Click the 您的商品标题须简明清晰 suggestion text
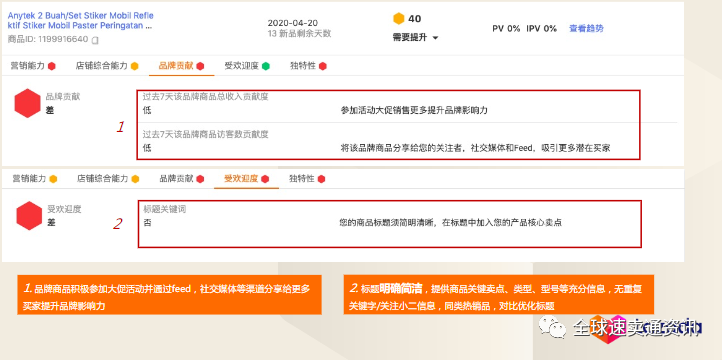Screen dimensions: 722x360 (x=451, y=223)
